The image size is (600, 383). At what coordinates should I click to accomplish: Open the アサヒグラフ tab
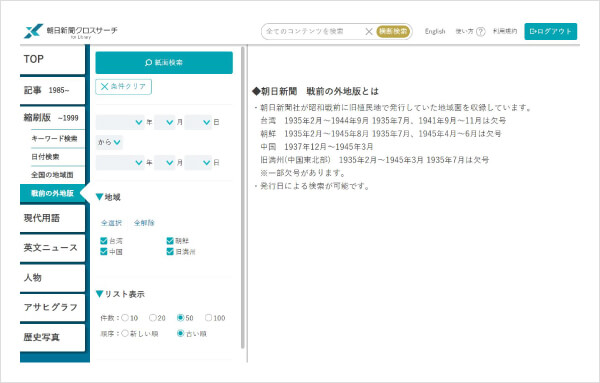click(52, 307)
